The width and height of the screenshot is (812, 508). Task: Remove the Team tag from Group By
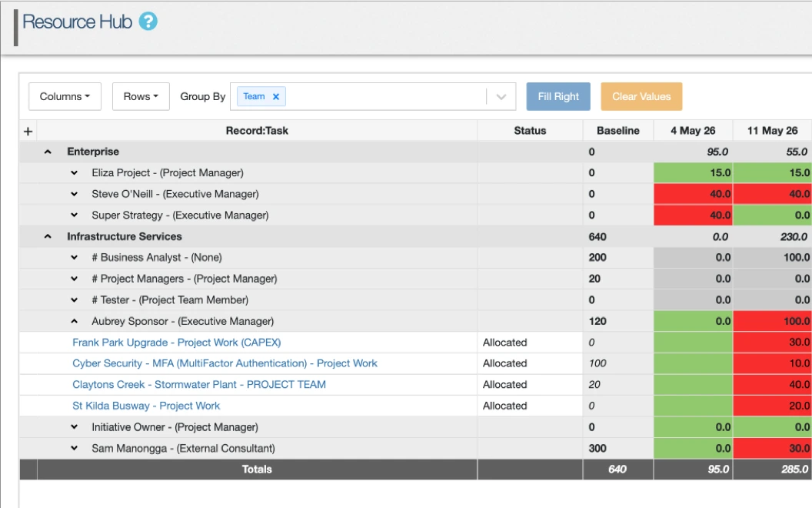coord(276,96)
